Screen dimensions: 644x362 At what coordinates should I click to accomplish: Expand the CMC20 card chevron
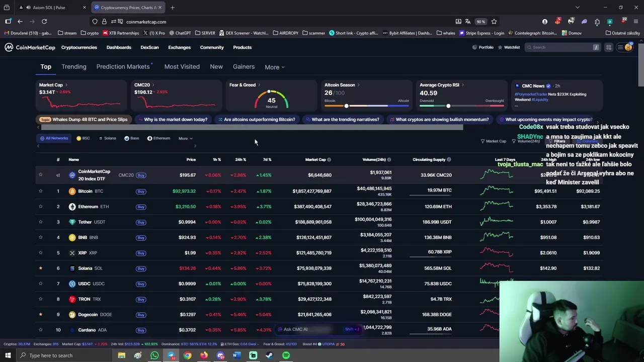point(153,85)
